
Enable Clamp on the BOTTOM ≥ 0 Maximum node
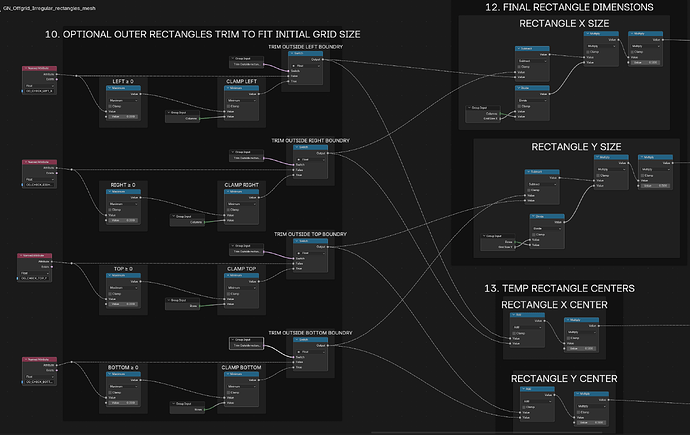pyautogui.click(x=110, y=392)
